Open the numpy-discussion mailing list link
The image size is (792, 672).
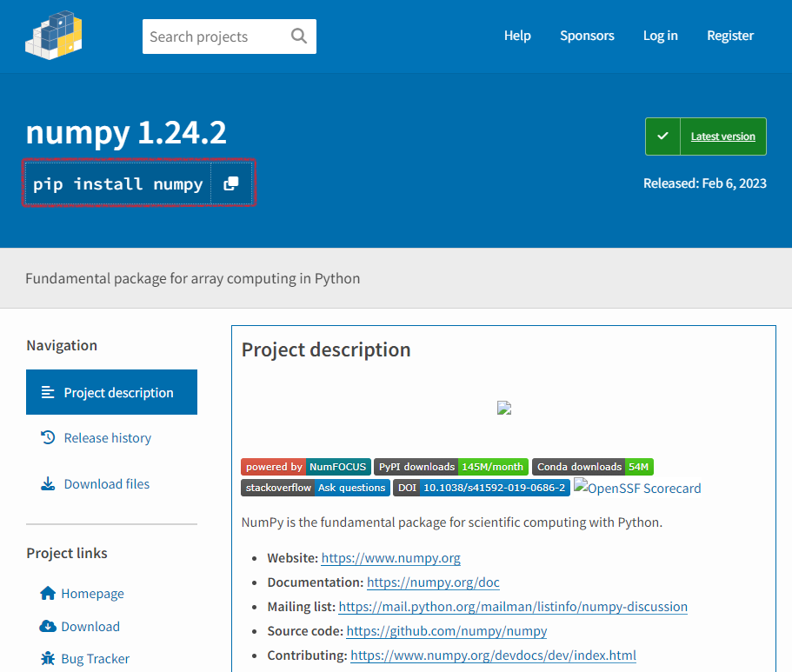tap(513, 606)
